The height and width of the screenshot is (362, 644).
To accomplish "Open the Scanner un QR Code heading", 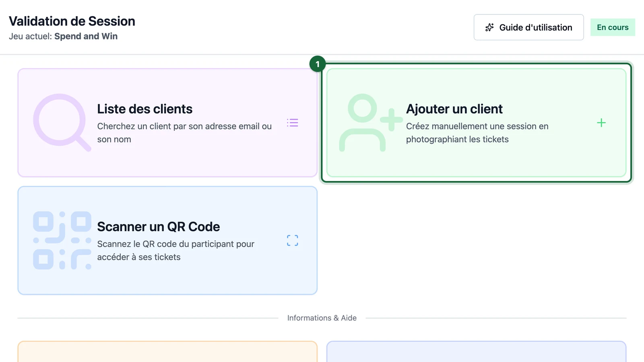I will click(159, 227).
